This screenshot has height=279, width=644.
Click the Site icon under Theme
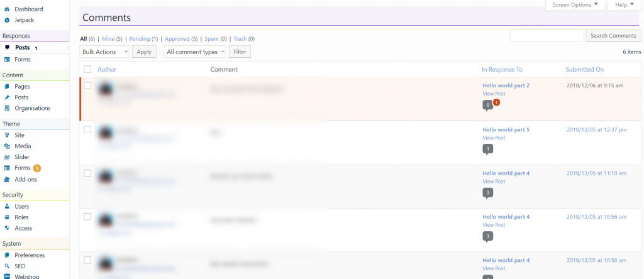[7, 135]
